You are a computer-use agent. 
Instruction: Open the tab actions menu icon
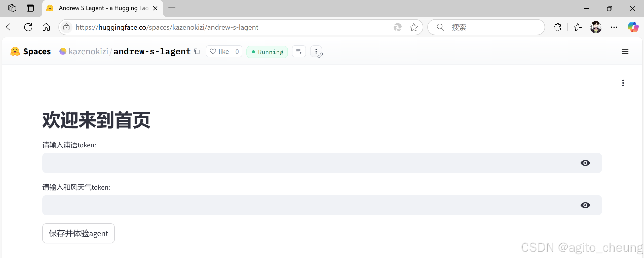pyautogui.click(x=30, y=8)
